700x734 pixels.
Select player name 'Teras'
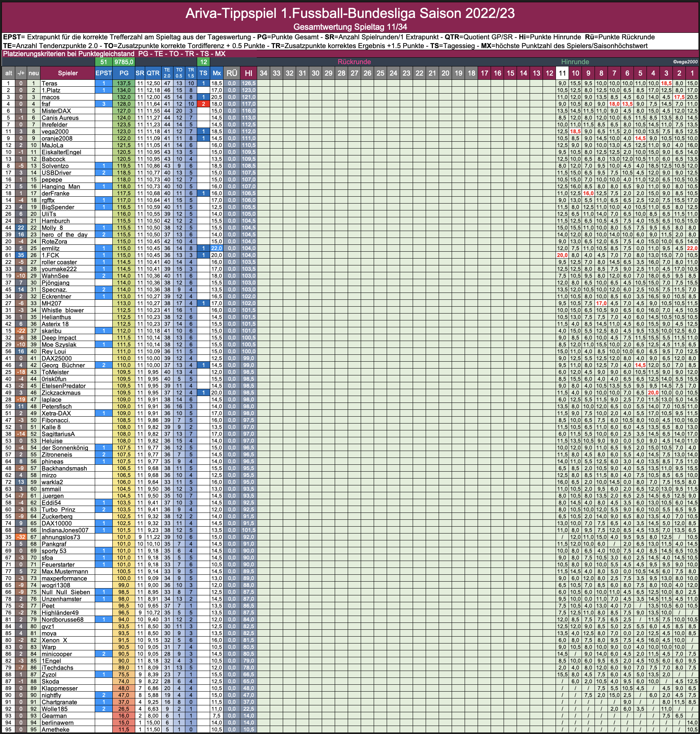coord(49,83)
